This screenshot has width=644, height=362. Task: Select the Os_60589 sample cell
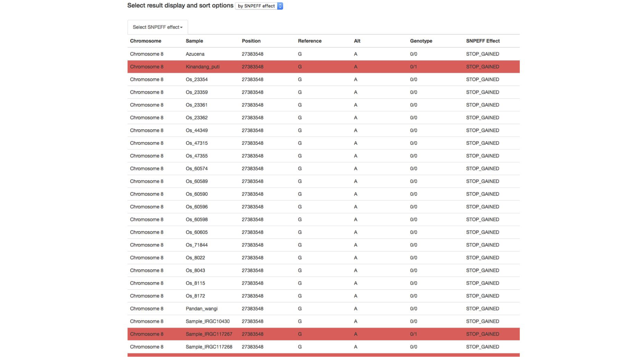pyautogui.click(x=197, y=181)
